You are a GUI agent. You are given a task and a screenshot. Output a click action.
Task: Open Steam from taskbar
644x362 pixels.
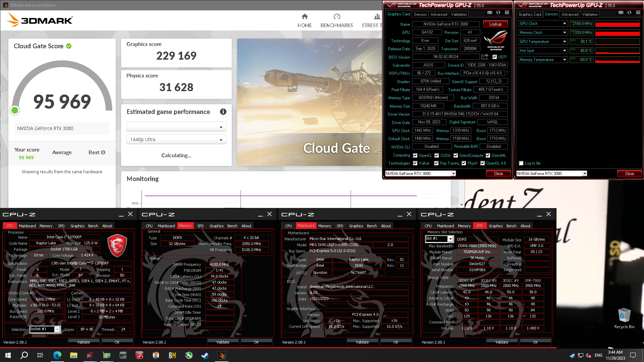[205, 355]
